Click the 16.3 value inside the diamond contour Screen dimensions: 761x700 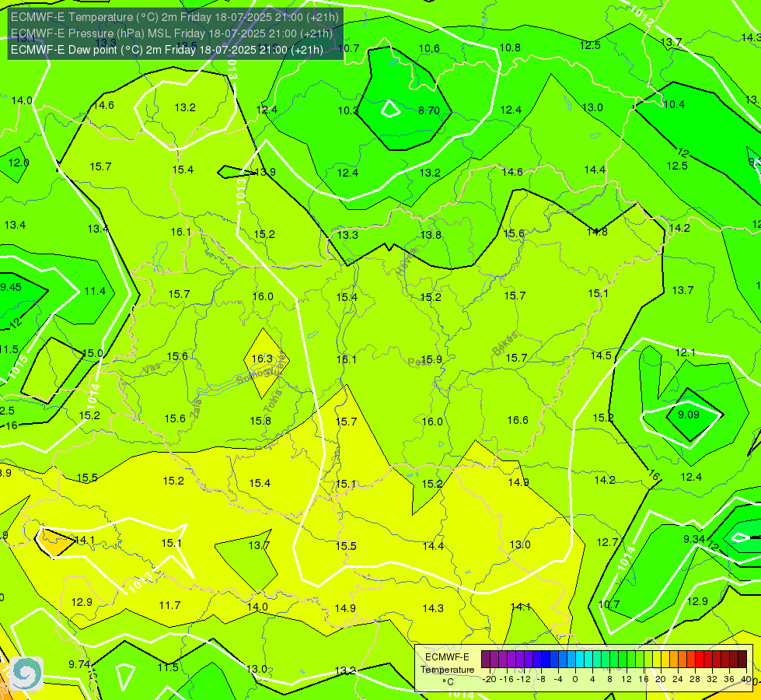[262, 359]
